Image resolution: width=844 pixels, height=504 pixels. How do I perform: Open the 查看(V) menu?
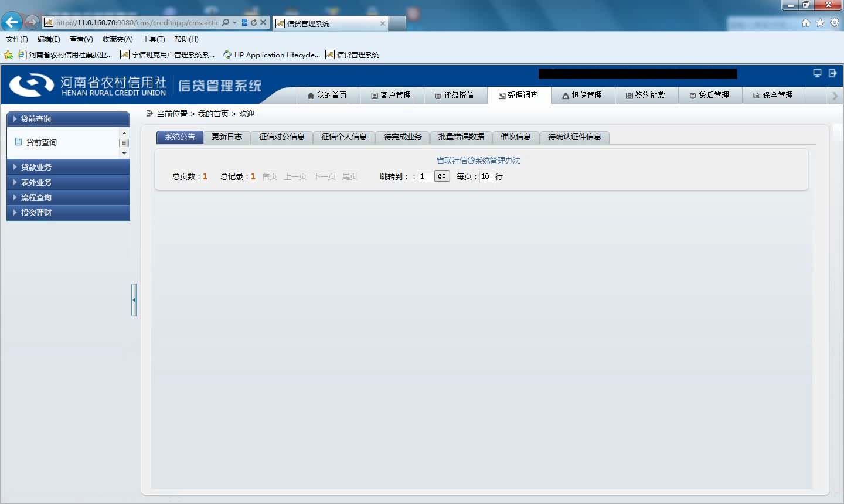pyautogui.click(x=81, y=39)
